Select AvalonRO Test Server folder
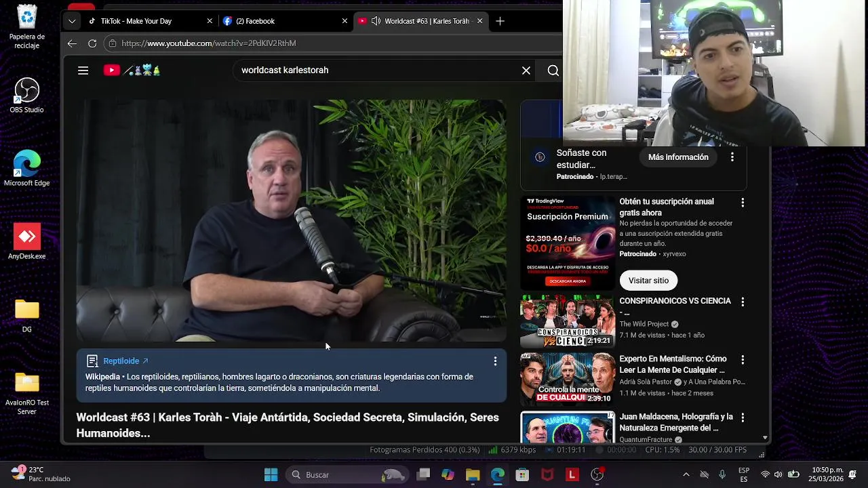The image size is (868, 488). [27, 394]
